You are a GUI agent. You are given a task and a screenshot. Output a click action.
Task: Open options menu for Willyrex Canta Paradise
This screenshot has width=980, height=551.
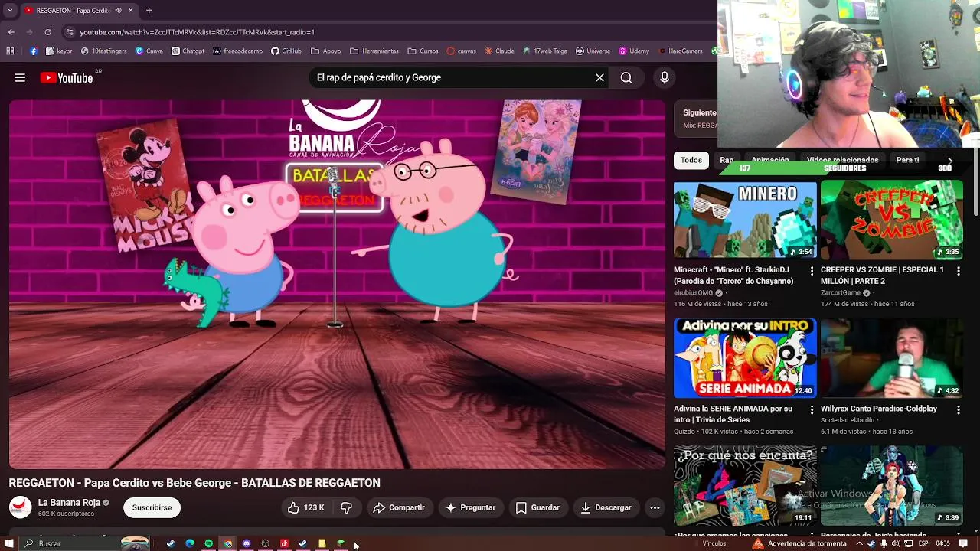(x=958, y=409)
